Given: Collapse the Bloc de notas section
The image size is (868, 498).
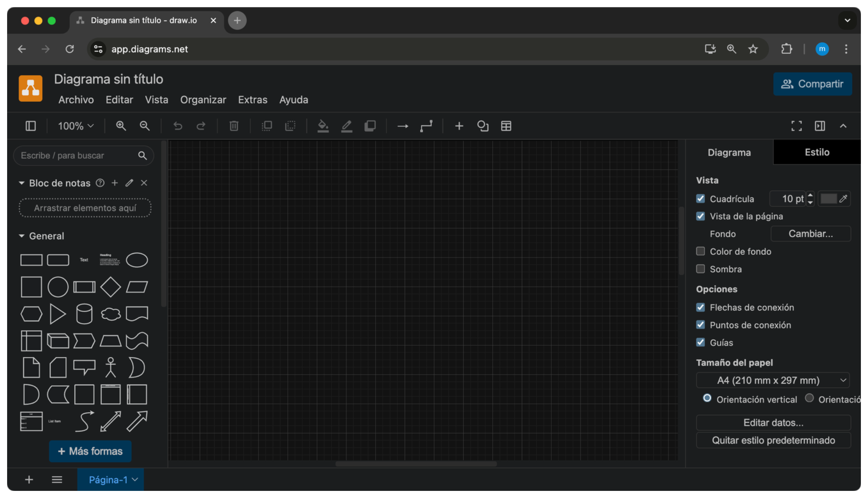Looking at the screenshot, I should click(x=21, y=183).
